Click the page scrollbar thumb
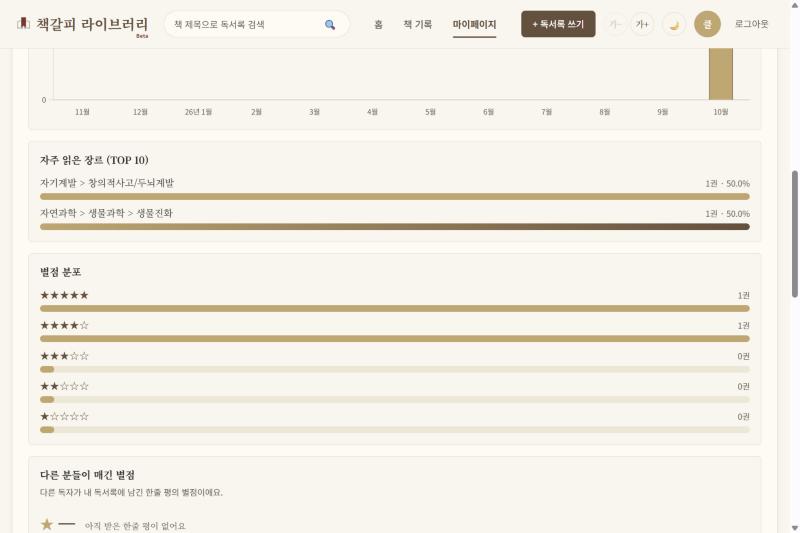800x533 pixels. [x=794, y=234]
